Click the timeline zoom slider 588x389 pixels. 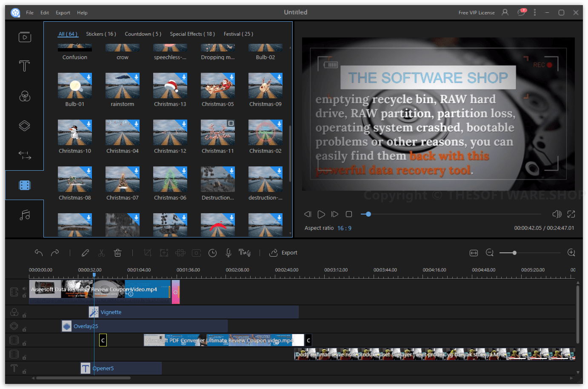(530, 253)
